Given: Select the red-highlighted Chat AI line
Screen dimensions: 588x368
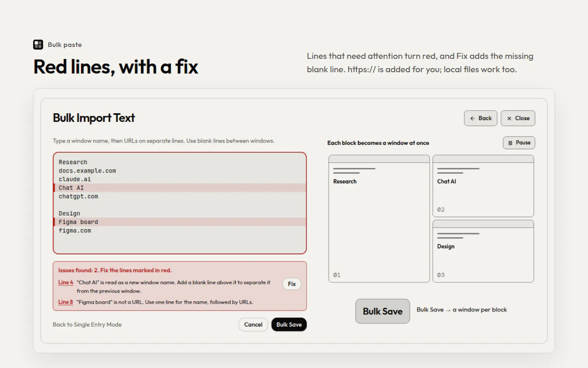Looking at the screenshot, I should click(x=180, y=188).
